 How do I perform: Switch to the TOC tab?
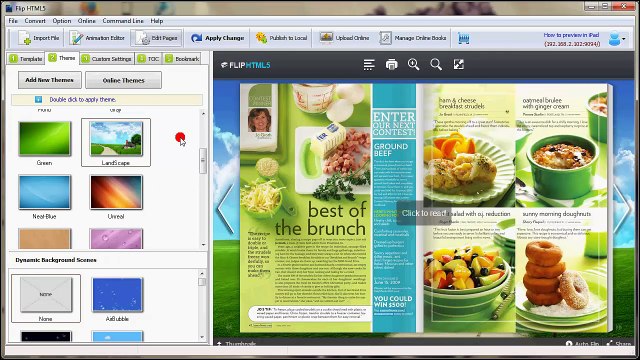point(149,59)
